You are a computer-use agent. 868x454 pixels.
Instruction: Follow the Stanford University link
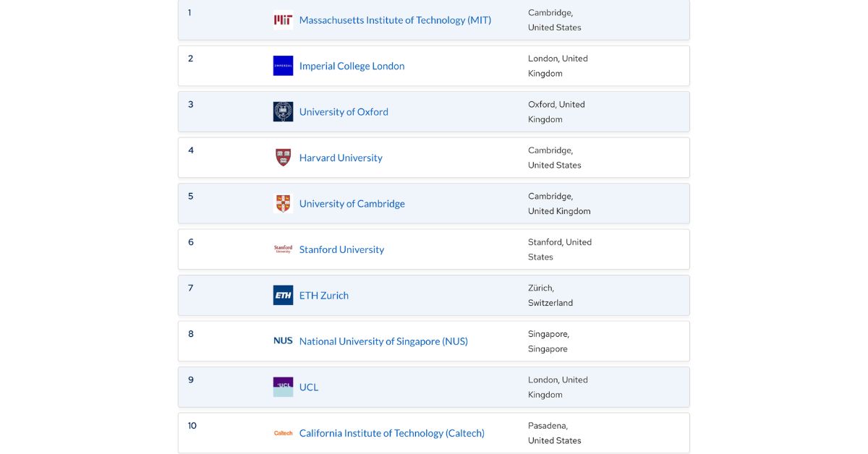[341, 249]
